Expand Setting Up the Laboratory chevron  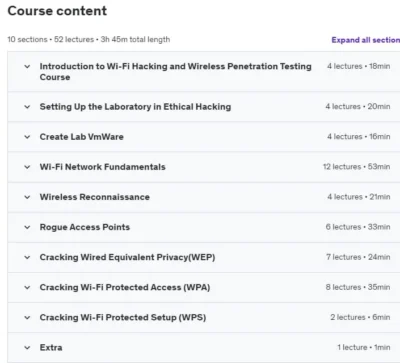coord(27,107)
